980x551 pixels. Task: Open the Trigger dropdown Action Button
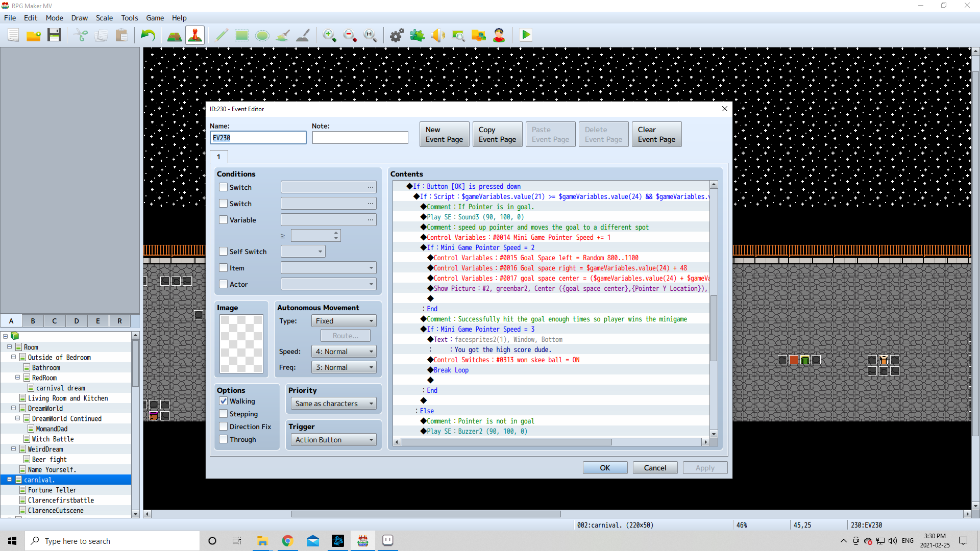pyautogui.click(x=334, y=440)
